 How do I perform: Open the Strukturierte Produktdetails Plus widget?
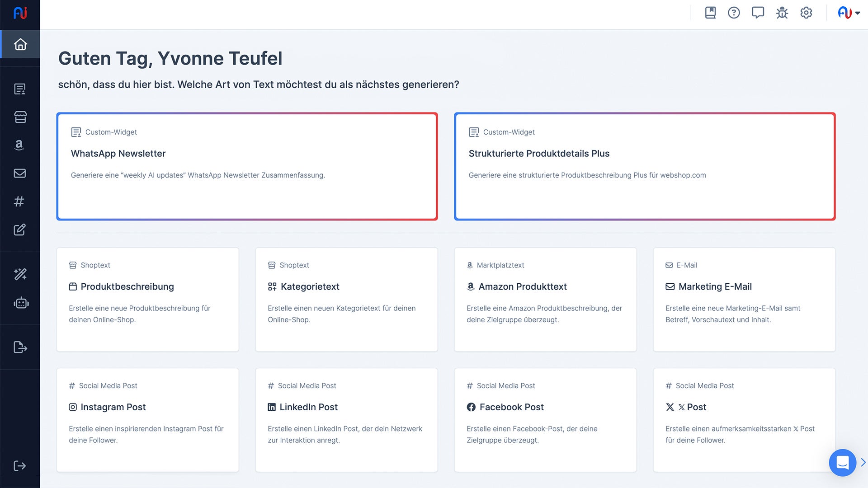point(645,166)
